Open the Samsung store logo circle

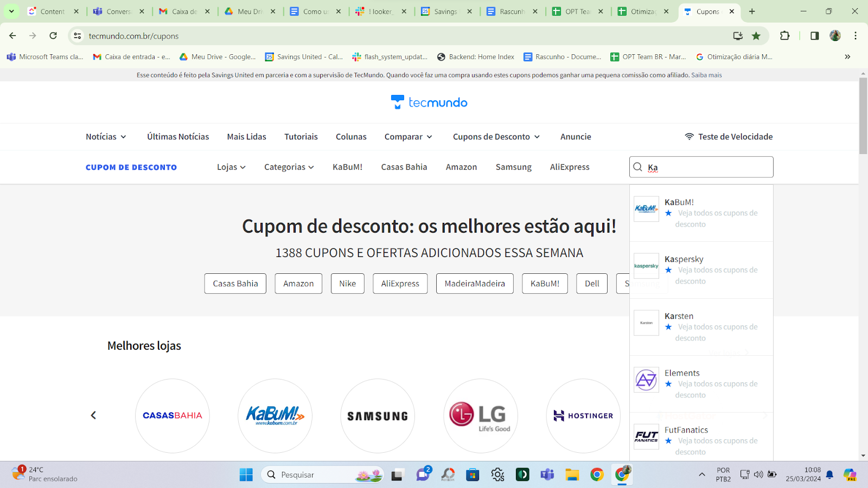(x=378, y=415)
